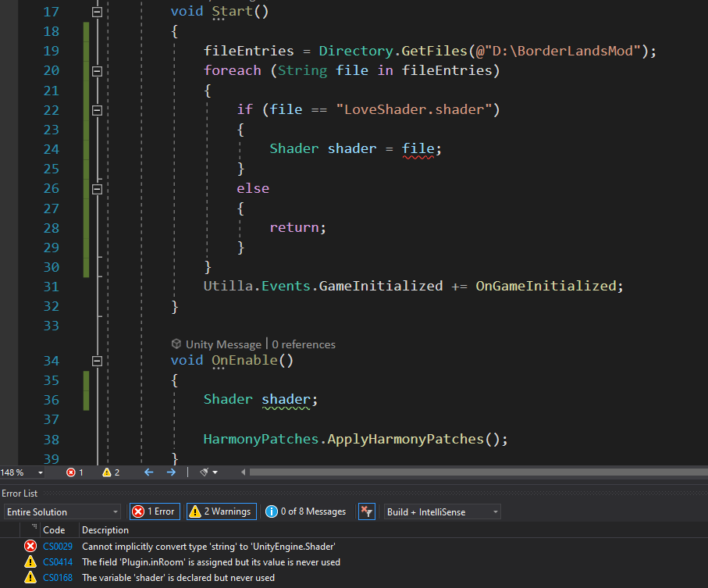Collapse the Start() method outline

pyautogui.click(x=97, y=12)
